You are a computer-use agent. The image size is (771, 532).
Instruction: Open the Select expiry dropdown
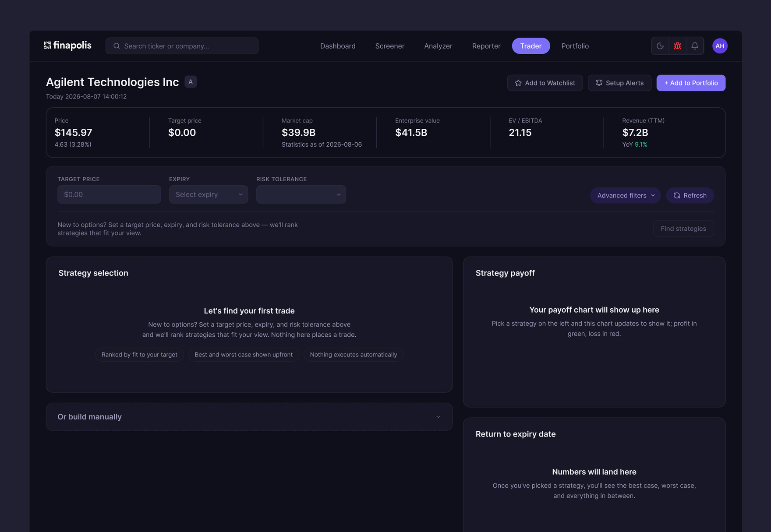(209, 194)
